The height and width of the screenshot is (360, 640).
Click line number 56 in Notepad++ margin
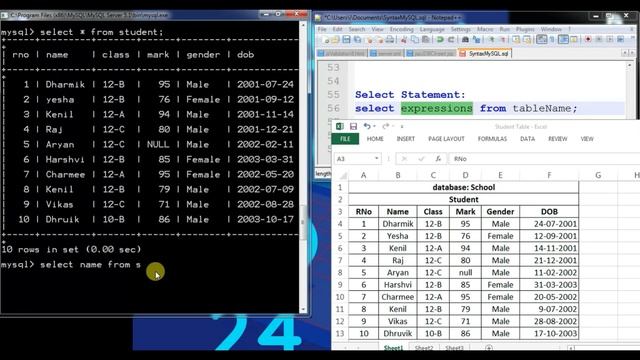(333, 108)
